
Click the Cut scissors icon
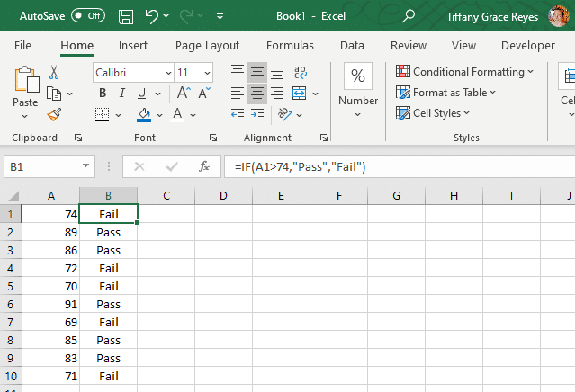coord(54,72)
